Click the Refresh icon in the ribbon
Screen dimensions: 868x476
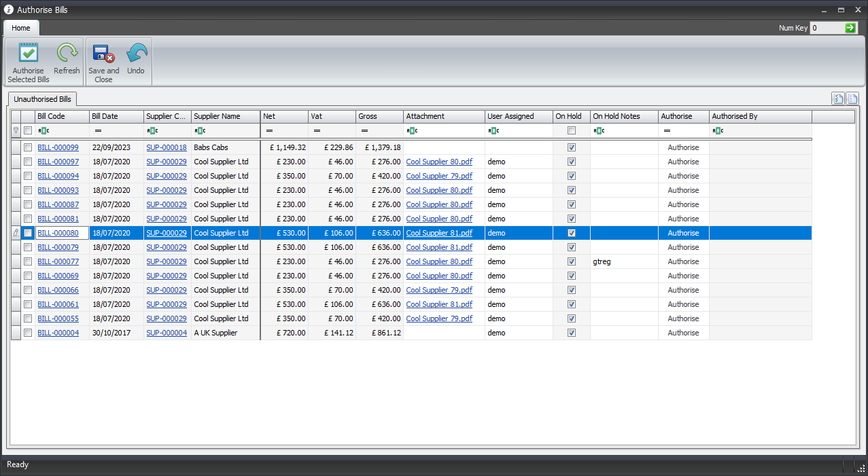pos(67,53)
